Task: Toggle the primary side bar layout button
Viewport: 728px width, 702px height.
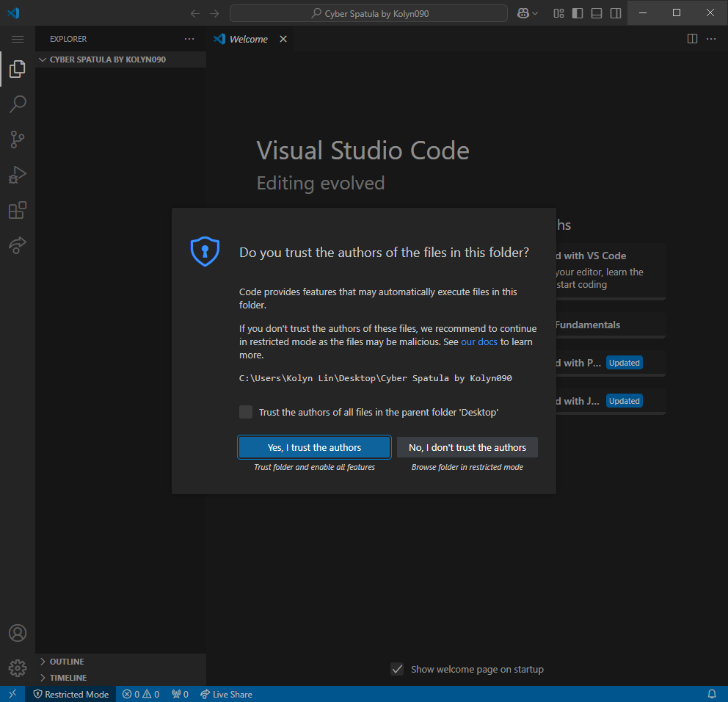Action: click(x=578, y=13)
